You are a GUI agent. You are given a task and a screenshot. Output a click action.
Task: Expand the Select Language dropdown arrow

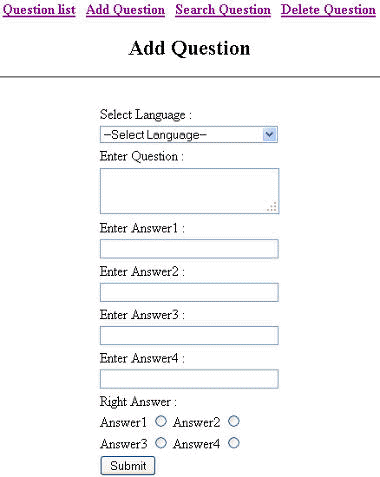tap(269, 135)
